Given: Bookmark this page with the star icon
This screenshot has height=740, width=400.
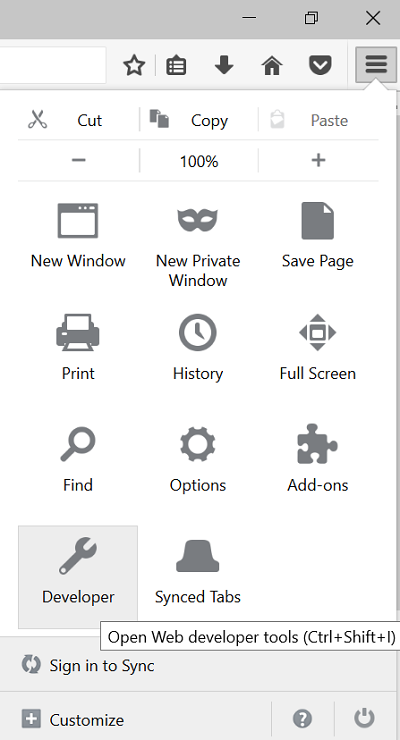Looking at the screenshot, I should click(134, 65).
